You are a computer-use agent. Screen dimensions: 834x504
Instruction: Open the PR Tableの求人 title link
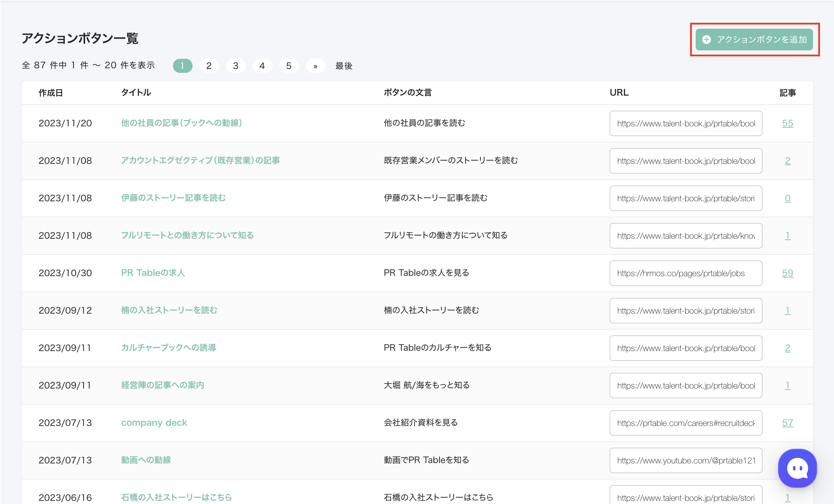click(x=153, y=273)
